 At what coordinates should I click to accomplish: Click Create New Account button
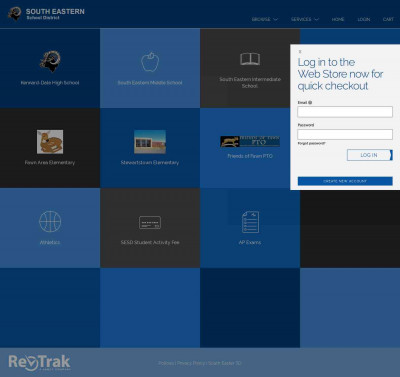tap(345, 181)
